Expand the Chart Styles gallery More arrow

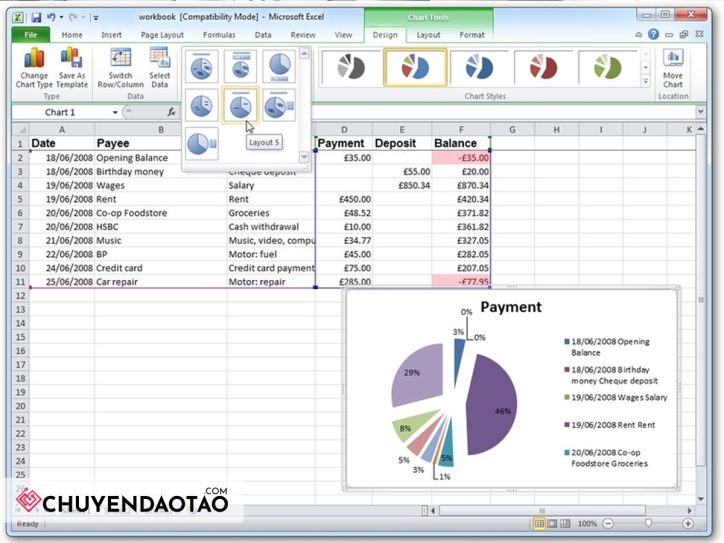coord(646,81)
